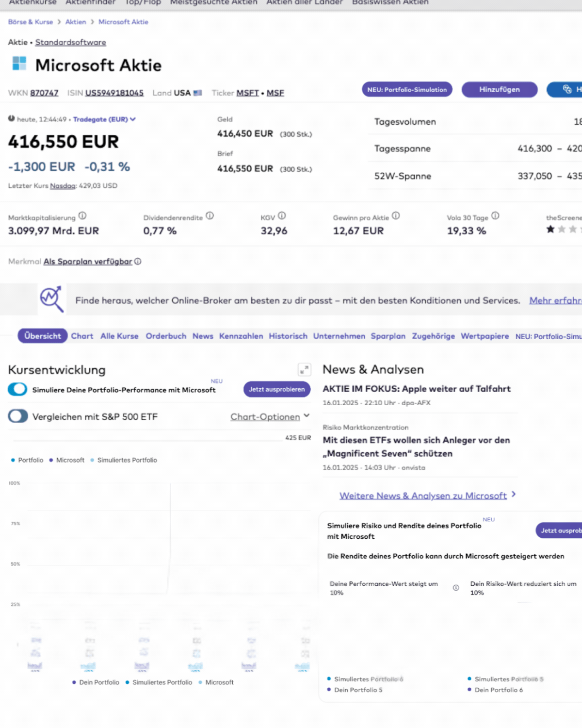Expand the Kursentwicklung chart to fullscreen
Screen dimensions: 582x728
(304, 370)
